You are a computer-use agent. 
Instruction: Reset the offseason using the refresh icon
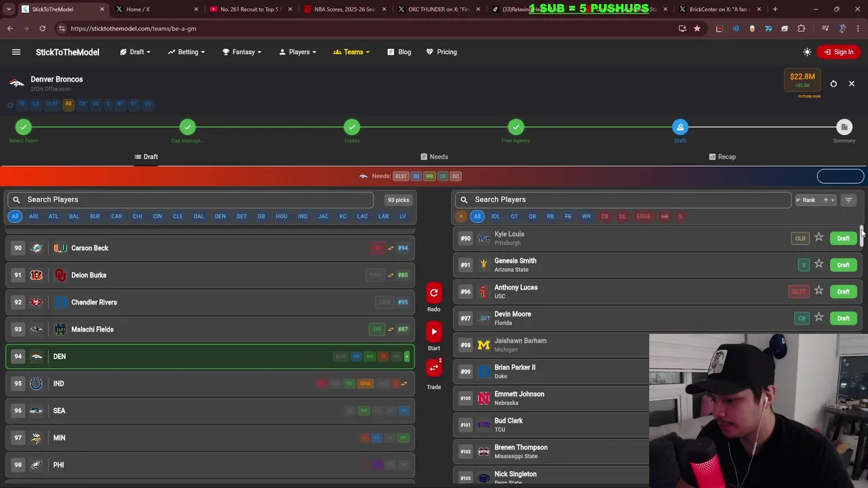[833, 83]
